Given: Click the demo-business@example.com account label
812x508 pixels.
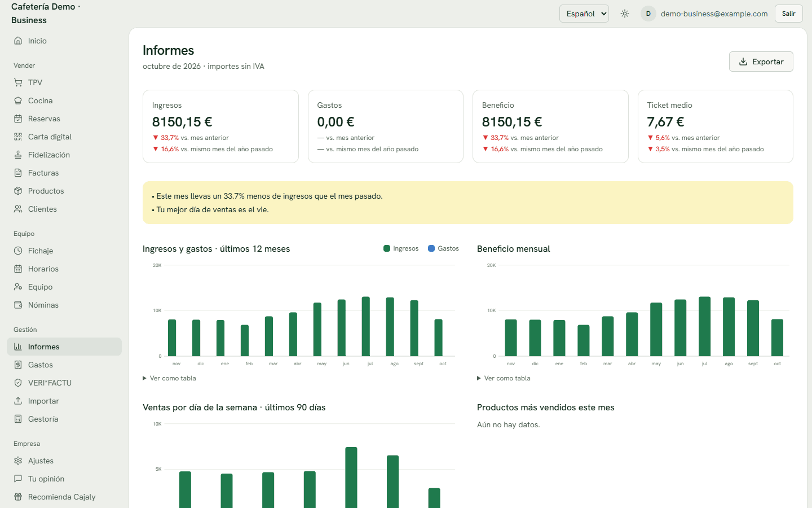Looking at the screenshot, I should coord(714,14).
